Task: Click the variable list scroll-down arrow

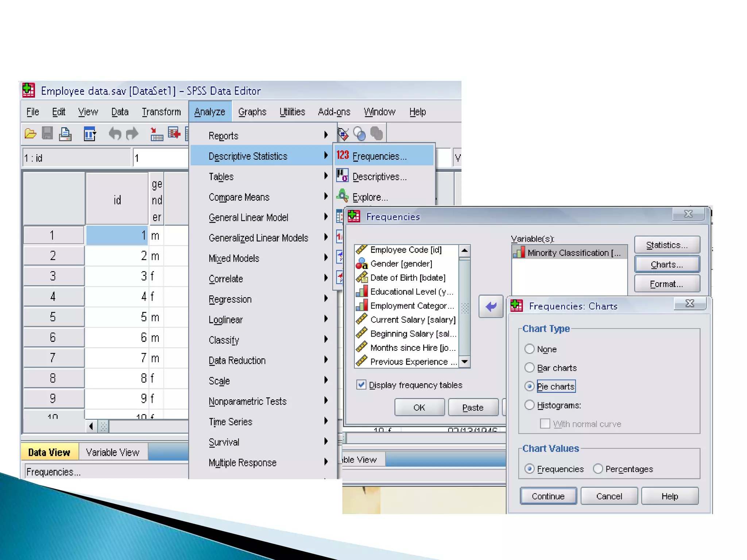Action: click(x=464, y=362)
